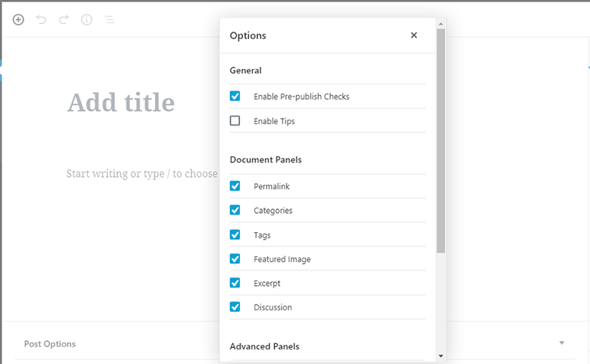Image resolution: width=590 pixels, height=364 pixels.
Task: Uncheck the Discussion panel checkbox
Action: pyautogui.click(x=235, y=307)
